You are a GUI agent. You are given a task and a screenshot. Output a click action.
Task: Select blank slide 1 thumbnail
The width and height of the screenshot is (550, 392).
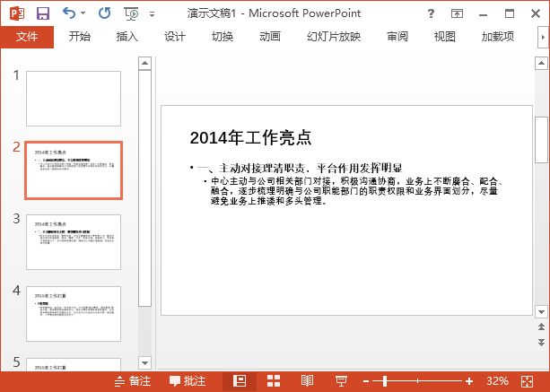click(x=74, y=99)
